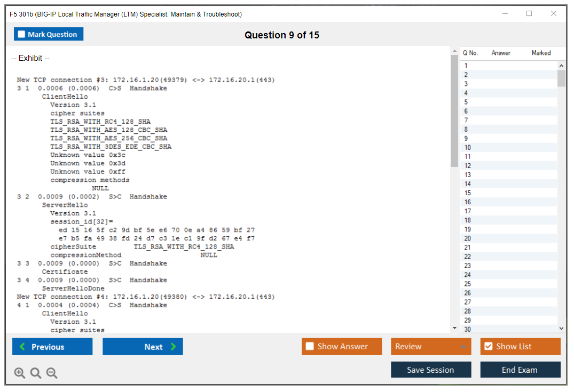
Task: Go to the Next question
Action: point(143,347)
